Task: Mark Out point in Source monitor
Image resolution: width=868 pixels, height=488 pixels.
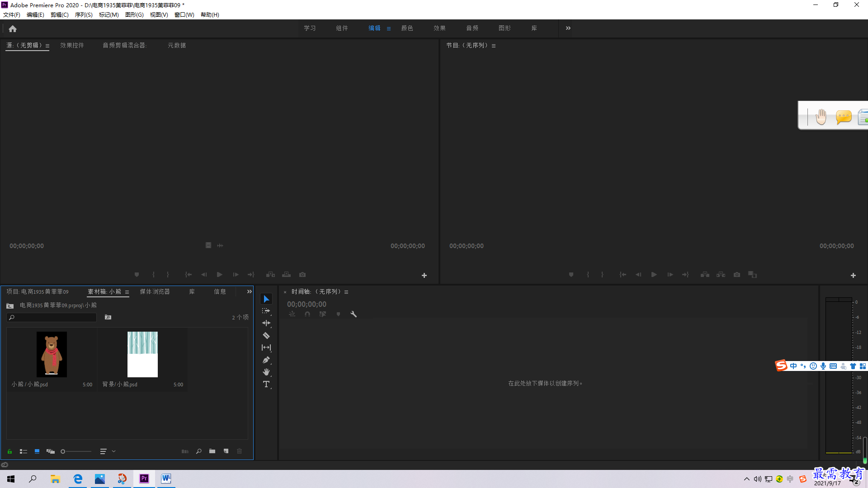Action: click(x=168, y=275)
